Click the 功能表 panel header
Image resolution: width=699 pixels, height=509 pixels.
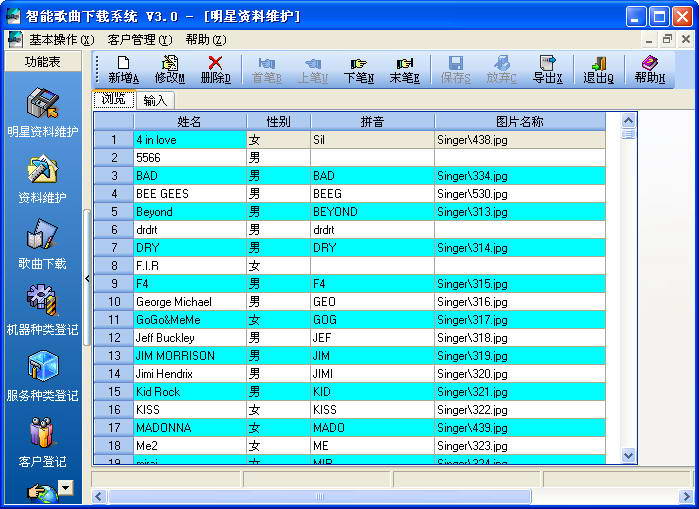tap(43, 62)
